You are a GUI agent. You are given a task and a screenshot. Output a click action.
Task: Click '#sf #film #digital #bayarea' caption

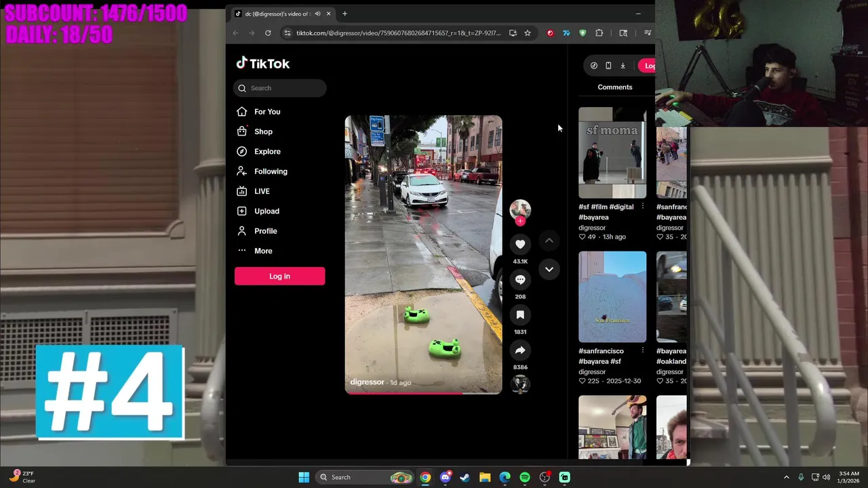pyautogui.click(x=606, y=212)
